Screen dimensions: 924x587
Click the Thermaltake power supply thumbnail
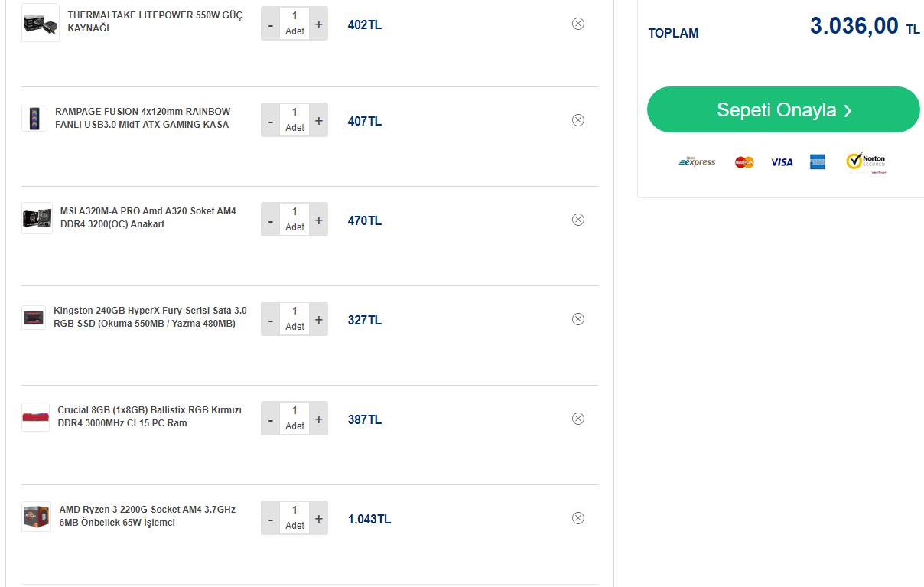40,23
